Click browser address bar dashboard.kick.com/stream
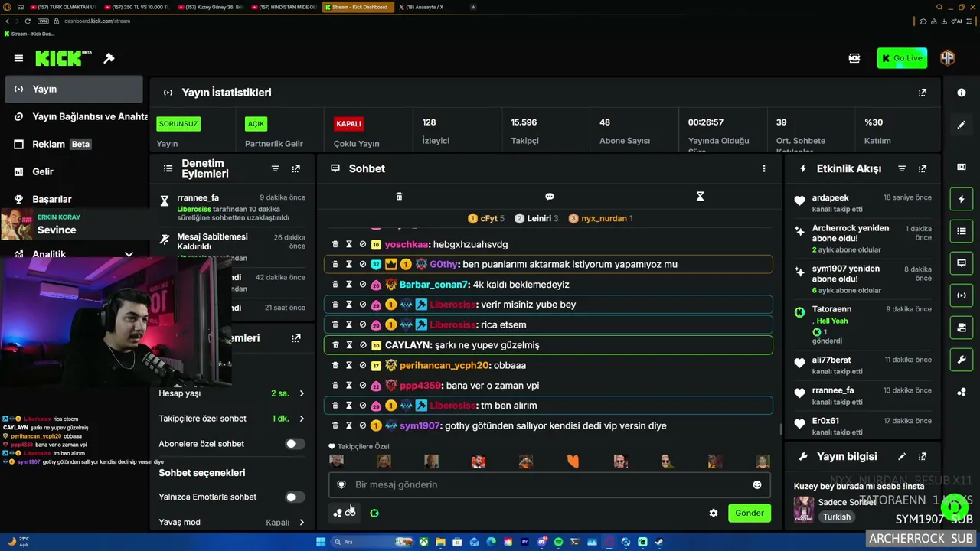Image resolution: width=980 pixels, height=551 pixels. [97, 21]
